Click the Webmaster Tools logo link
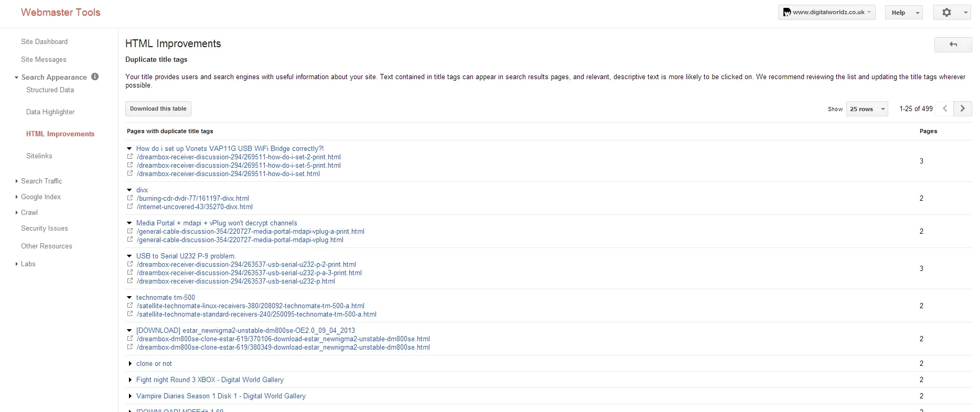Image resolution: width=980 pixels, height=412 pixels. 60,12
